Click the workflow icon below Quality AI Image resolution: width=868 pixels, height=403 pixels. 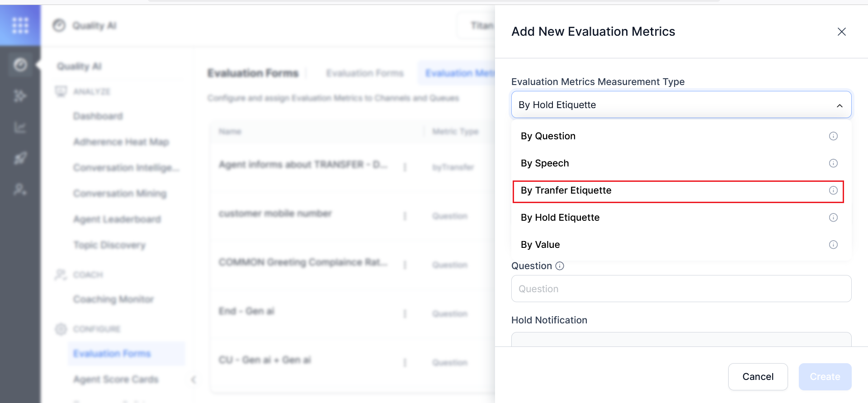click(20, 96)
